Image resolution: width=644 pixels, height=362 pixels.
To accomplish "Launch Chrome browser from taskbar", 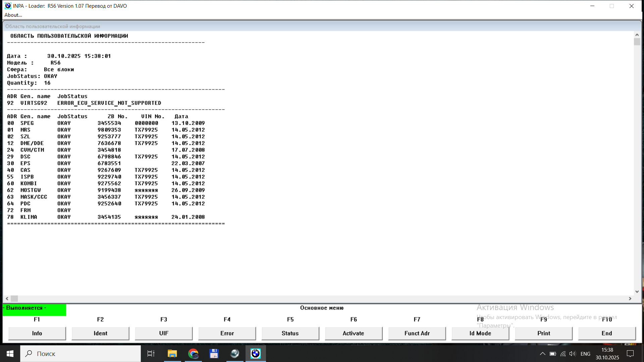I will [193, 354].
